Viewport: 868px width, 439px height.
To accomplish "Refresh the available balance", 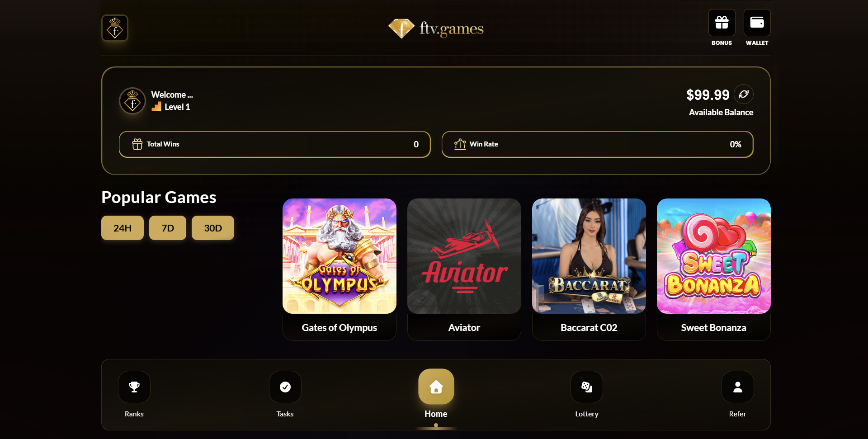I will click(x=744, y=94).
